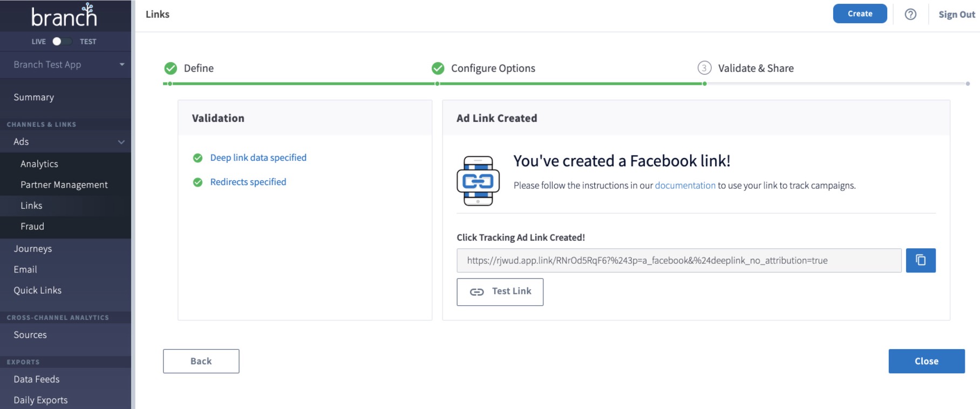Image resolution: width=980 pixels, height=409 pixels.
Task: Copy the ad link to clipboard
Action: (x=921, y=261)
